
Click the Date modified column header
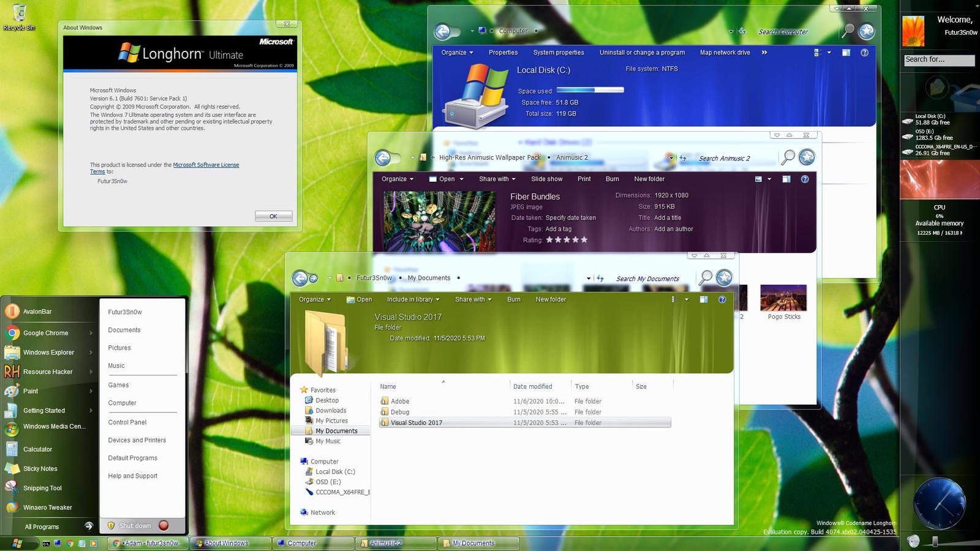[533, 387]
